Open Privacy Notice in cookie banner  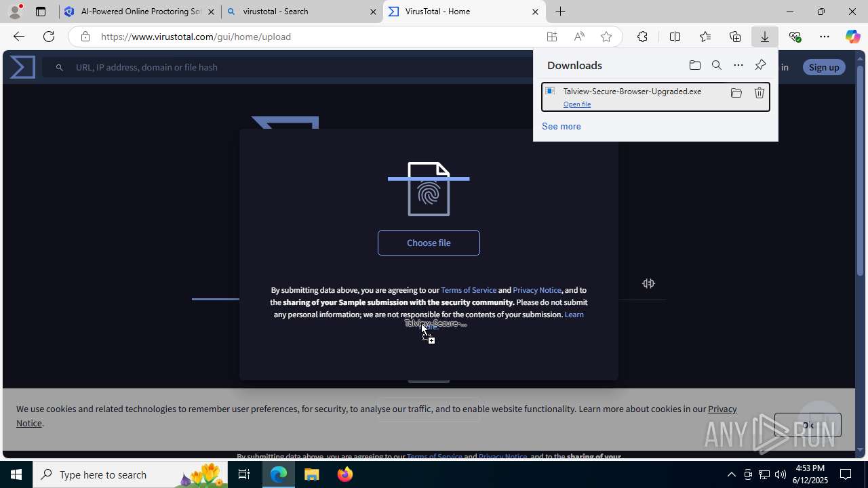click(x=722, y=409)
